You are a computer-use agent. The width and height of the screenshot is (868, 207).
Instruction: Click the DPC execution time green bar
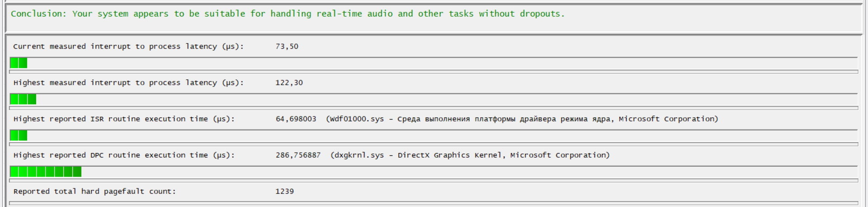(x=46, y=172)
